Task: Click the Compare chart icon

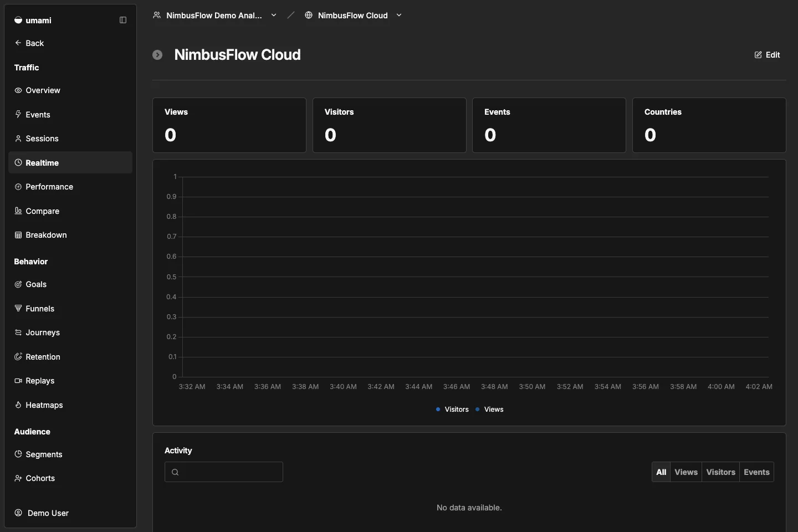Action: pos(18,211)
